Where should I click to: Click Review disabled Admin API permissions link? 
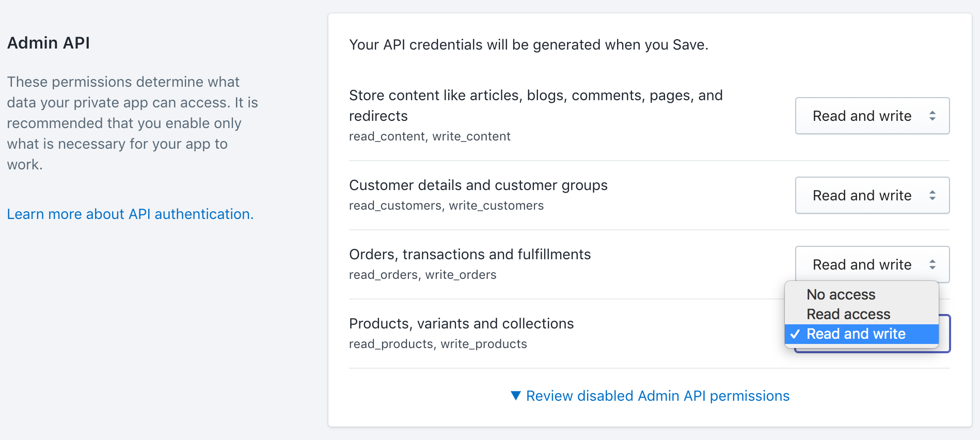tap(657, 396)
